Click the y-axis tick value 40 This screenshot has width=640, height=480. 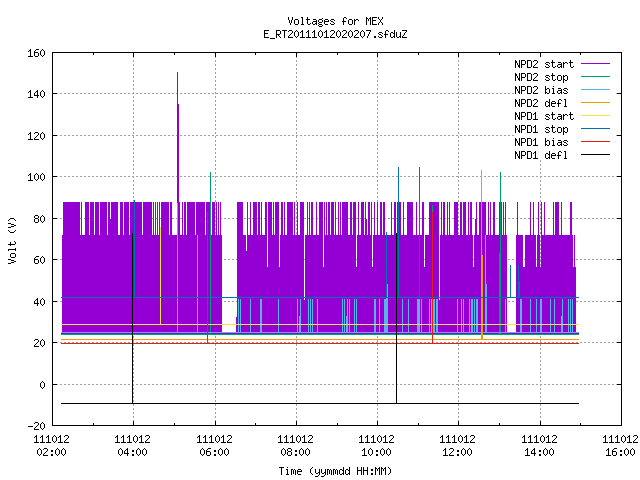click(x=39, y=302)
